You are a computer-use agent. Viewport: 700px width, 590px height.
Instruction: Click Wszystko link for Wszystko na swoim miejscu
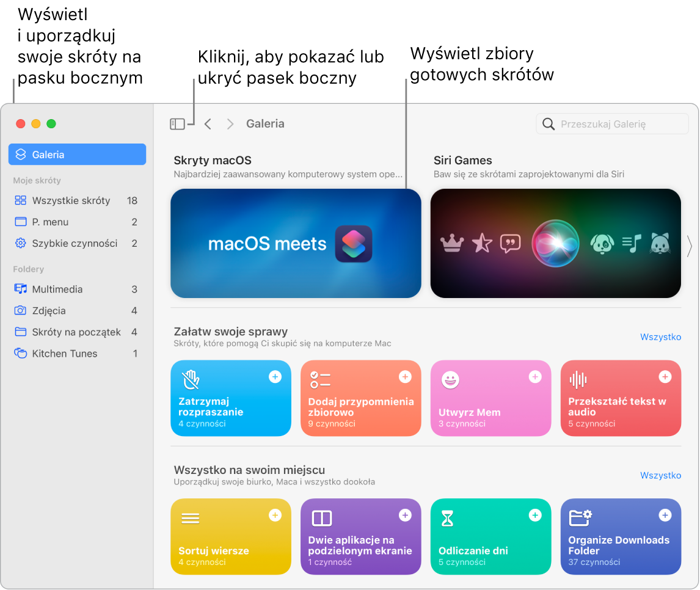pos(660,475)
